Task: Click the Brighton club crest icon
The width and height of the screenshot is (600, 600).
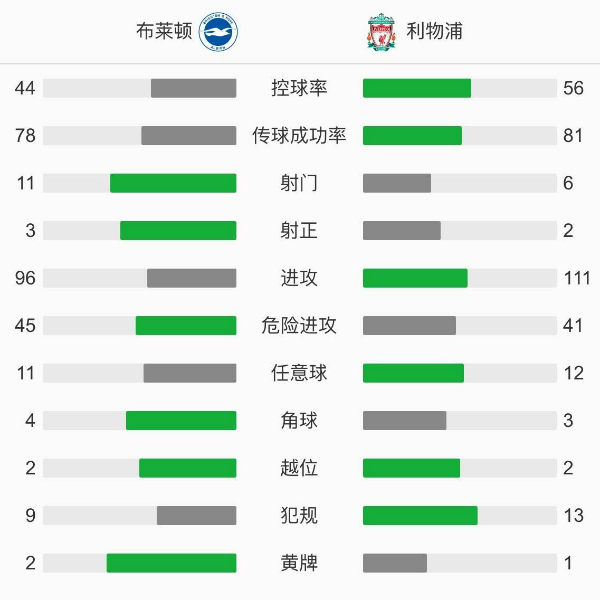Action: click(218, 32)
